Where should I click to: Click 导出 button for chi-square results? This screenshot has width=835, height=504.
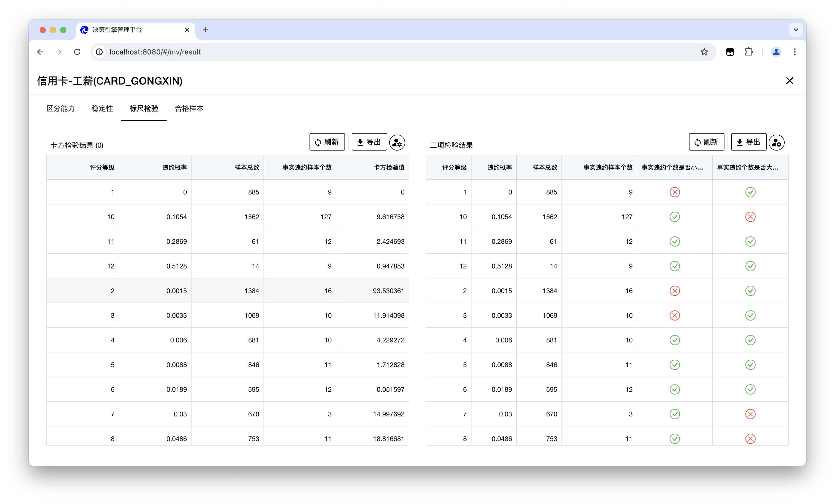[x=369, y=142]
